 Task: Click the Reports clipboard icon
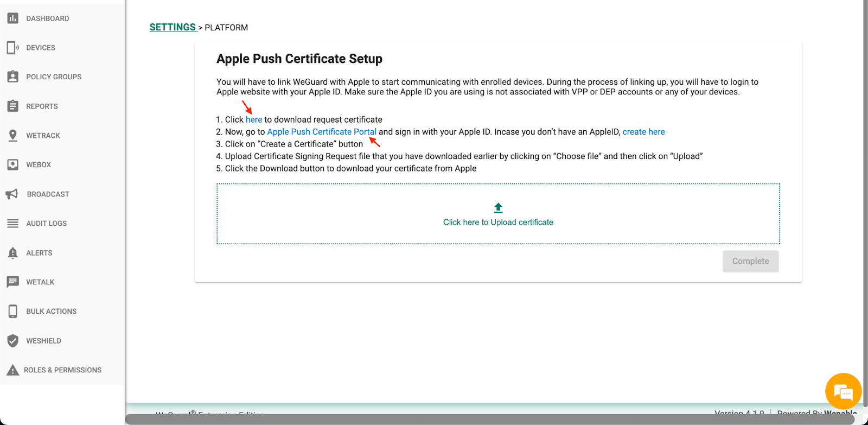(x=13, y=106)
